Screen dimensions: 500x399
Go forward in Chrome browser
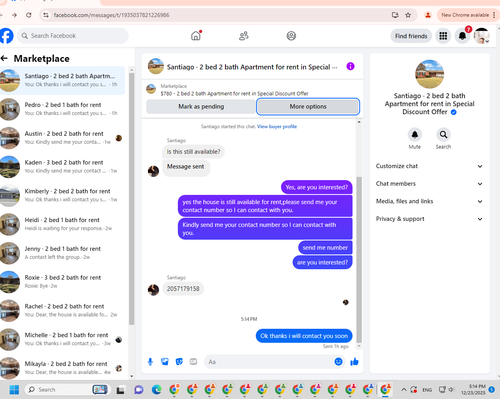[14, 15]
